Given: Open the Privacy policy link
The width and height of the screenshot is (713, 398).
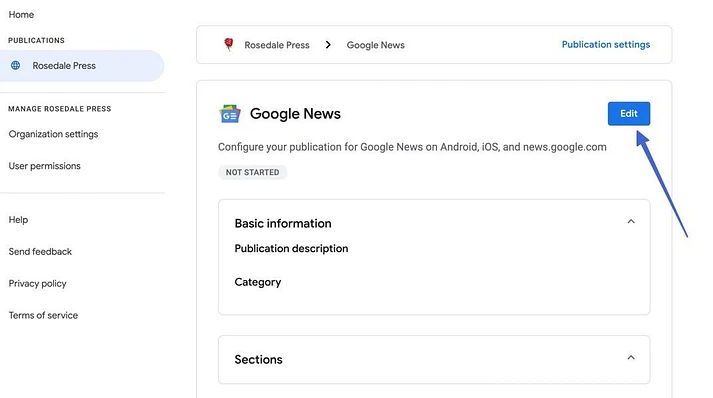Looking at the screenshot, I should (x=37, y=283).
